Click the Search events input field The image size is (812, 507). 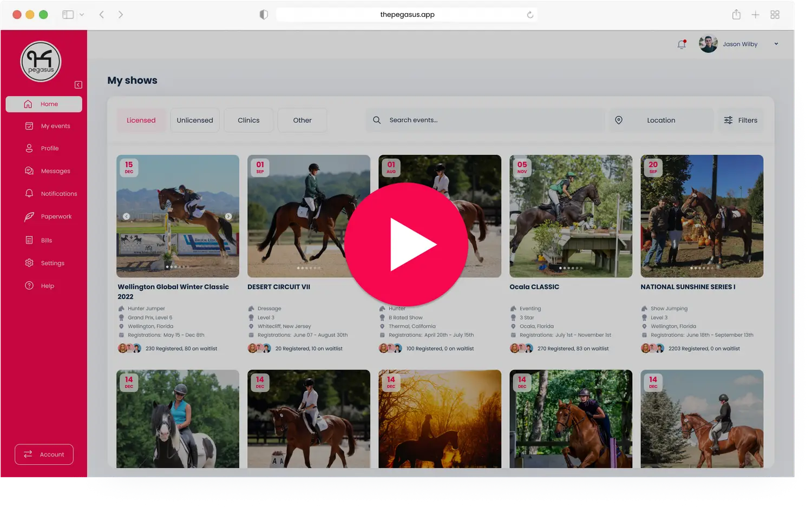pos(487,120)
